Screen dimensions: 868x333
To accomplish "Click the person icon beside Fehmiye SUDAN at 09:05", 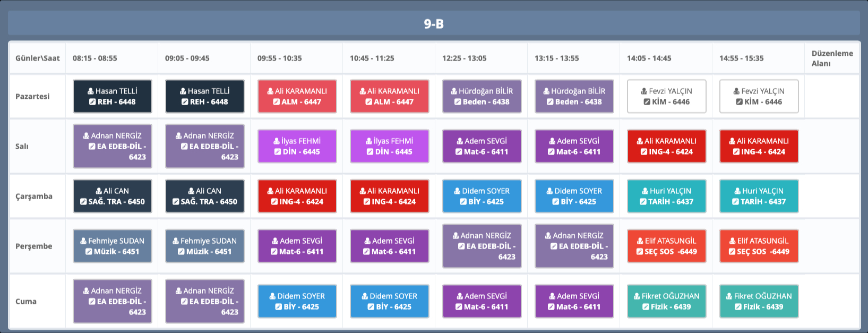I will (x=176, y=241).
